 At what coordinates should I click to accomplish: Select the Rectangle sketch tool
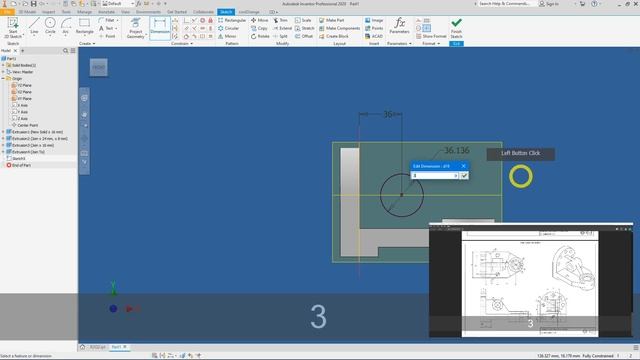pyautogui.click(x=84, y=26)
